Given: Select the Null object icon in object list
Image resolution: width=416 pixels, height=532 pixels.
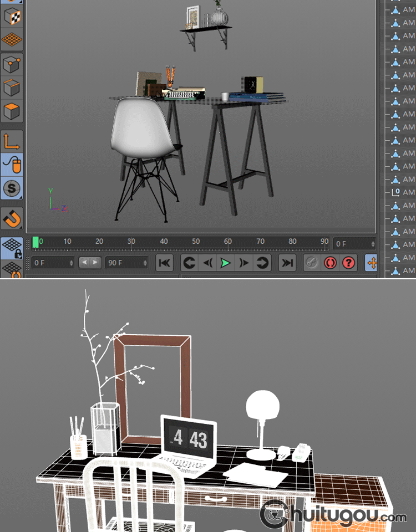Looking at the screenshot, I should (395, 192).
